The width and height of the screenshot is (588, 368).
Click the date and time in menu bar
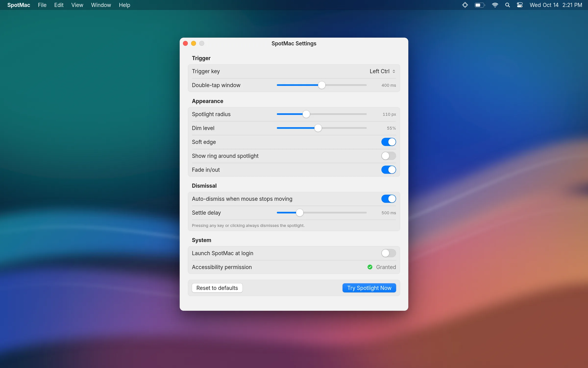point(556,5)
